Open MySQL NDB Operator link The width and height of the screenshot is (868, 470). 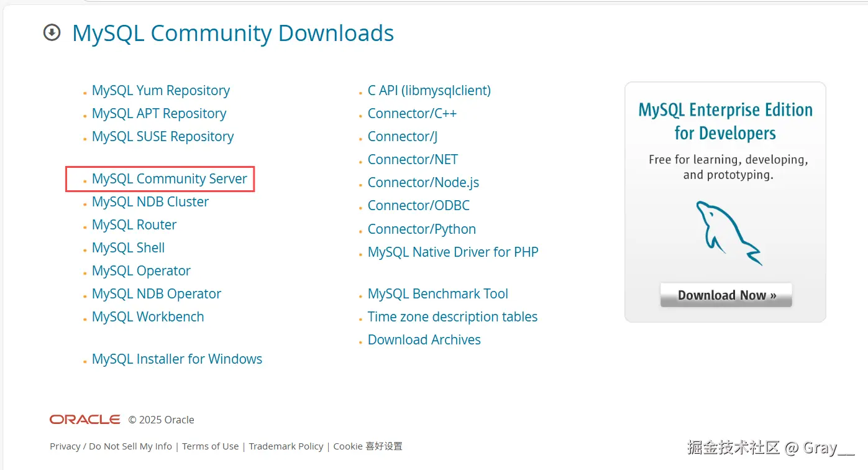click(x=157, y=294)
